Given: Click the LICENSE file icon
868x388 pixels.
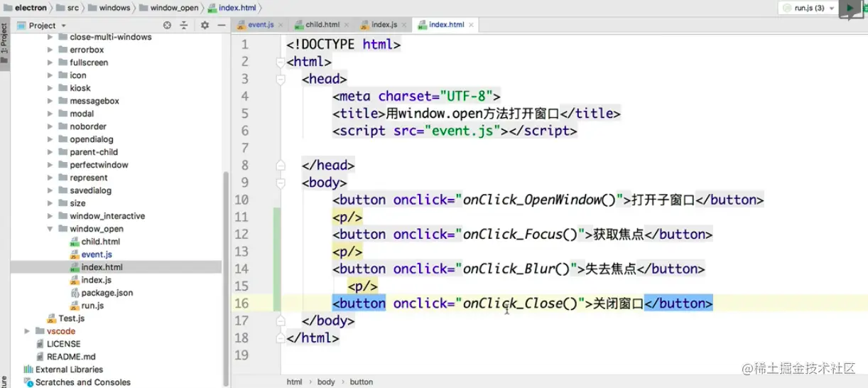Looking at the screenshot, I should [x=40, y=344].
